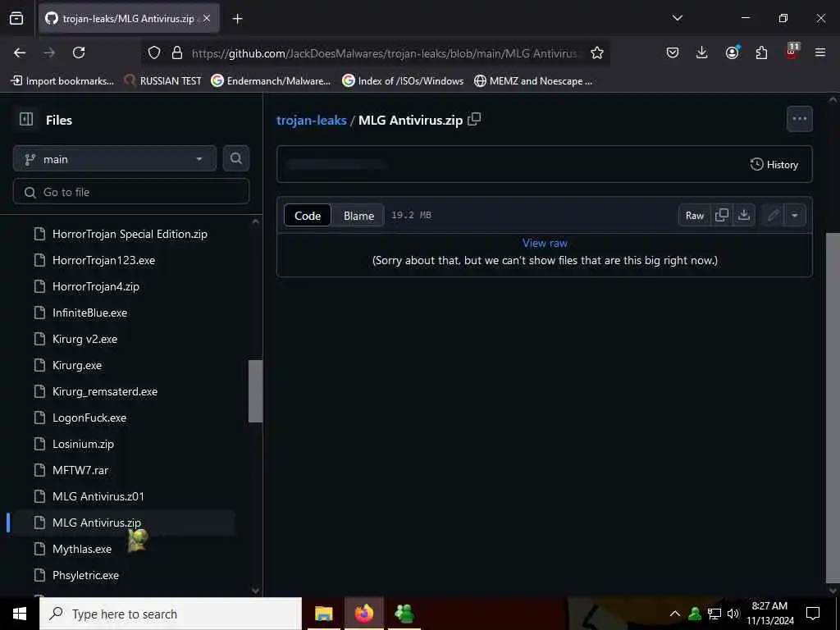Close the trojan-leaks browser tab
The height and width of the screenshot is (630, 840).
pyautogui.click(x=207, y=18)
